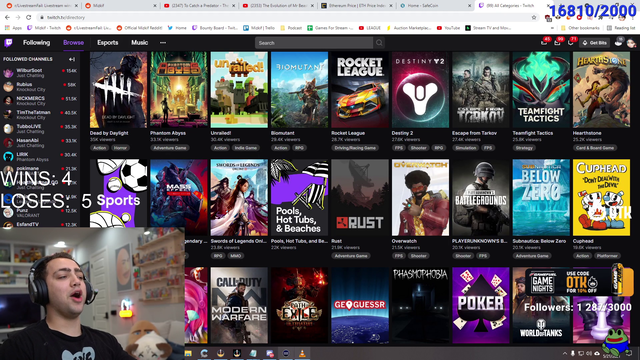The width and height of the screenshot is (640, 360).
Task: Open whispers icon with 71 badge
Action: (571, 42)
